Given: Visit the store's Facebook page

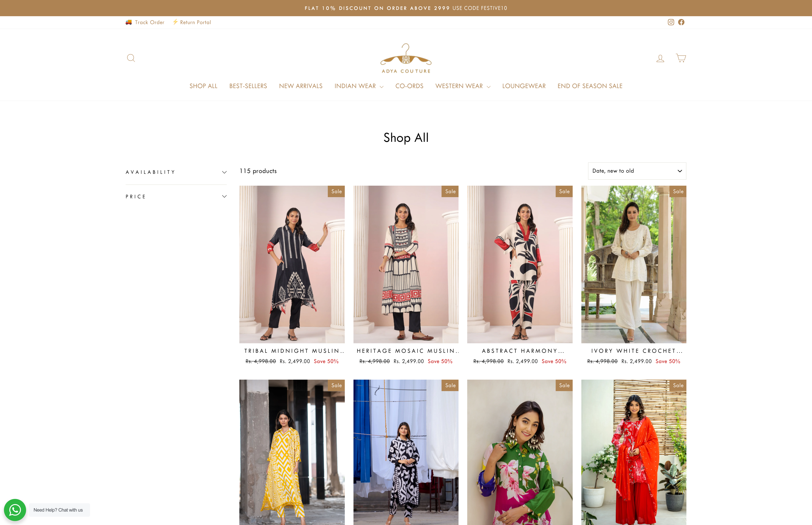Looking at the screenshot, I should (681, 22).
